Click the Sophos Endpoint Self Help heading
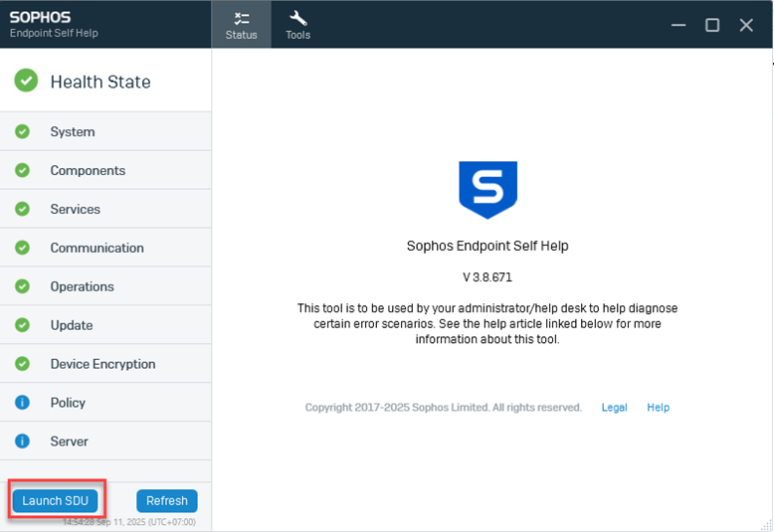Image resolution: width=774 pixels, height=532 pixels. click(487, 246)
